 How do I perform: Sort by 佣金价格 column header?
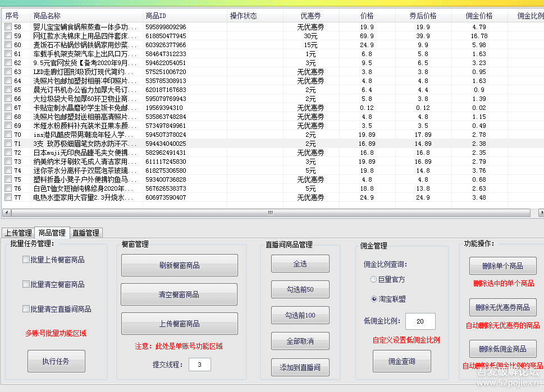[x=480, y=16]
